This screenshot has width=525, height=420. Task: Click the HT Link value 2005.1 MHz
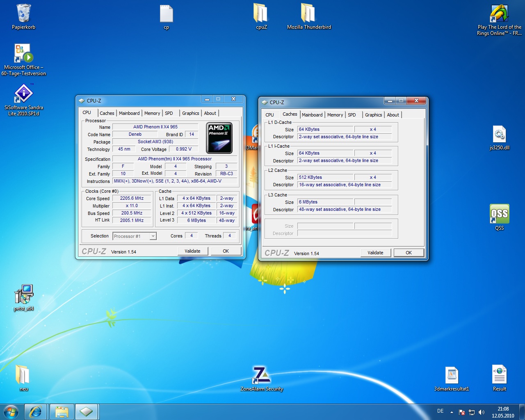click(x=132, y=221)
